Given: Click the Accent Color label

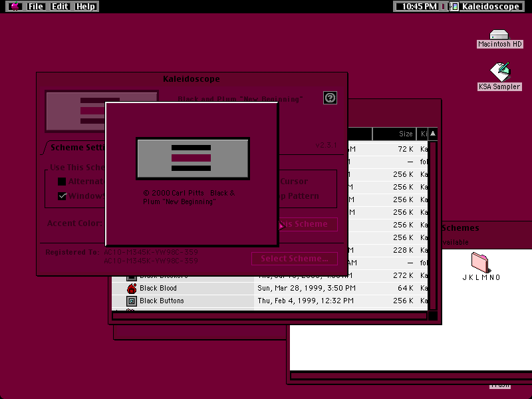Looking at the screenshot, I should click(74, 223).
